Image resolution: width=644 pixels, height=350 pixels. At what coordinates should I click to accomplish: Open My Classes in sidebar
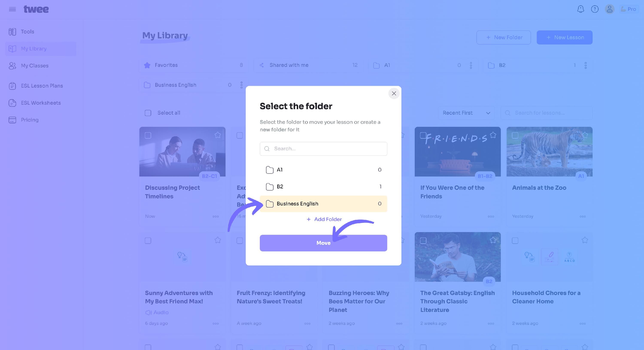(35, 66)
